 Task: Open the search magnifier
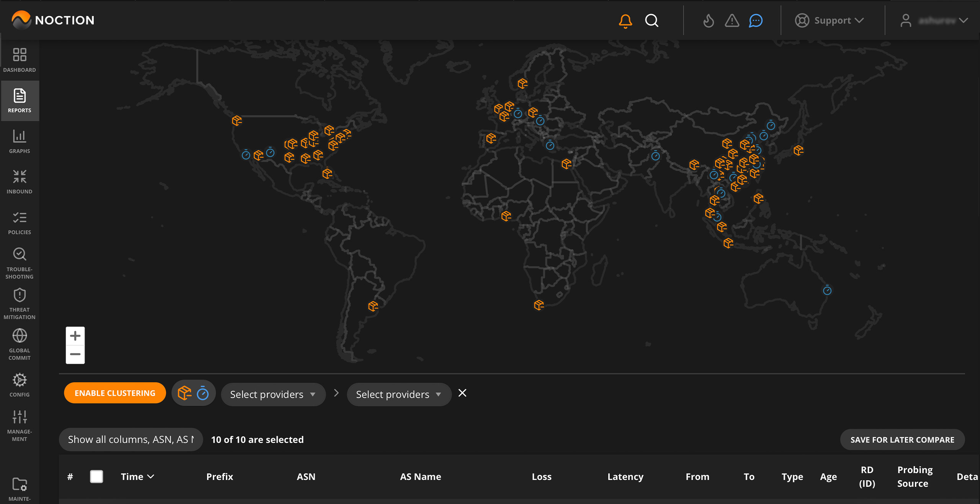(x=652, y=20)
